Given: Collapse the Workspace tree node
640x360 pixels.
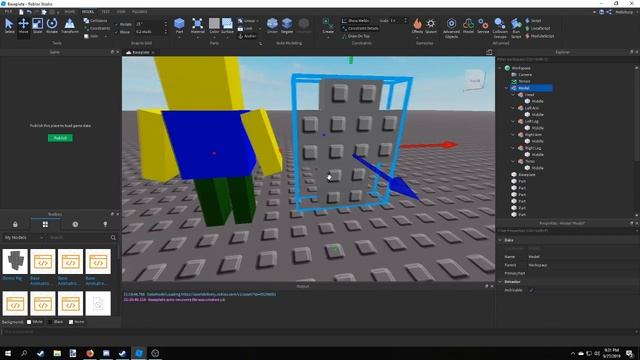Looking at the screenshot, I should [x=501, y=68].
